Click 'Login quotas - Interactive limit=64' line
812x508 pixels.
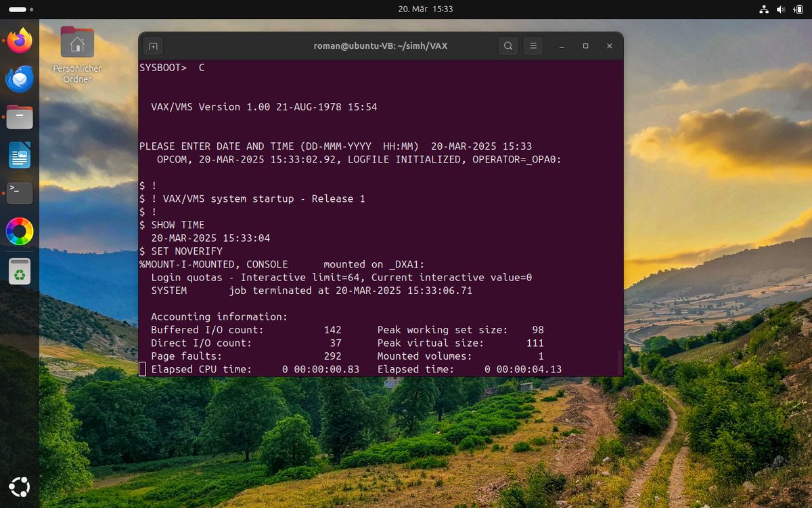point(342,277)
